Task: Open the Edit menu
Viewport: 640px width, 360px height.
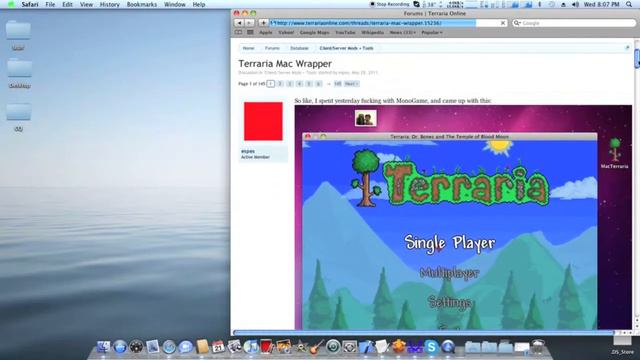Action: pyautogui.click(x=67, y=4)
